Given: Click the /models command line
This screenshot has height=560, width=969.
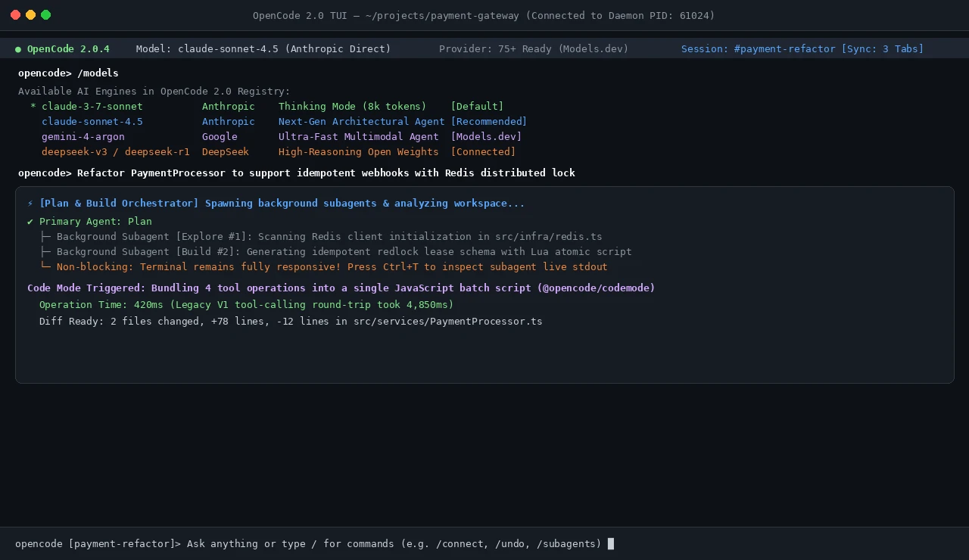Looking at the screenshot, I should coord(68,73).
